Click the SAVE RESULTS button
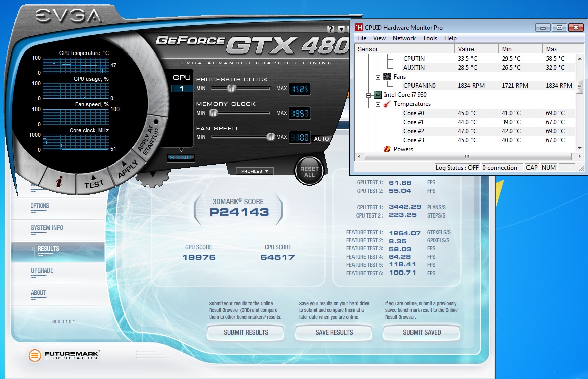 [x=334, y=333]
